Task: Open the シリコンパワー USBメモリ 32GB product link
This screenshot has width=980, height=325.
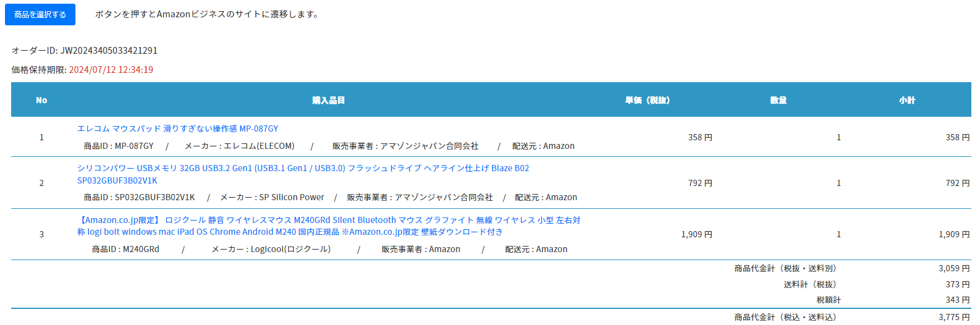Action: (x=303, y=168)
